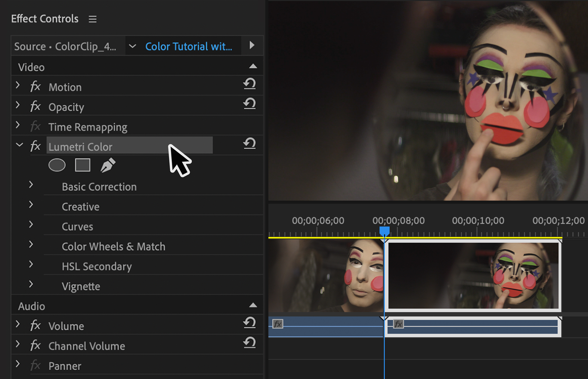Open the source clip dropdown arrow
Viewport: 588px width, 379px height.
(x=132, y=46)
